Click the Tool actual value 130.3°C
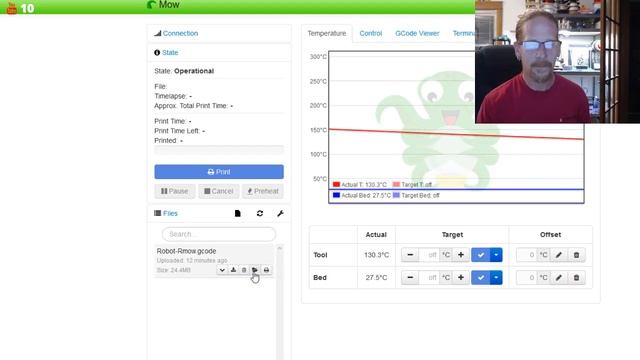This screenshot has height=360, width=640. point(376,255)
